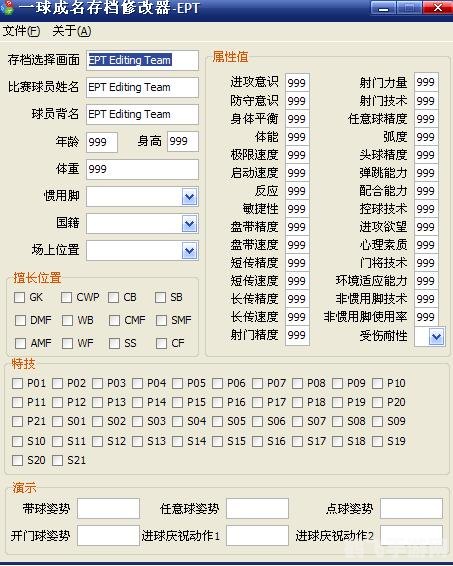Click the 年龄 value field
453x566 pixels.
click(x=102, y=142)
